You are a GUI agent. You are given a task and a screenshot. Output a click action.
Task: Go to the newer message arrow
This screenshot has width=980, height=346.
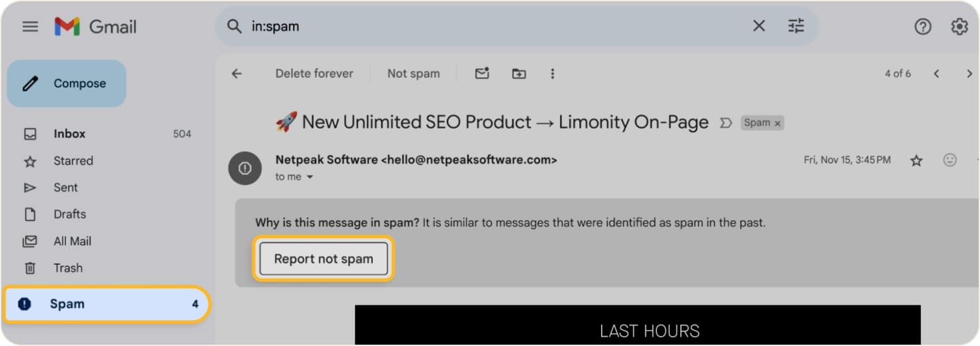point(936,74)
